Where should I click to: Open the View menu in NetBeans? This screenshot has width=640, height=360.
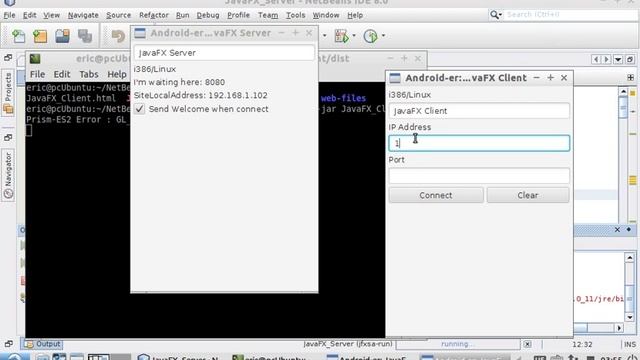(51, 15)
